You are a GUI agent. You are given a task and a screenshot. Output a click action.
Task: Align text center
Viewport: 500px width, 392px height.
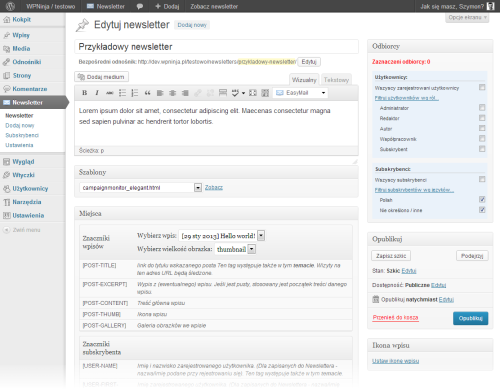172,93
